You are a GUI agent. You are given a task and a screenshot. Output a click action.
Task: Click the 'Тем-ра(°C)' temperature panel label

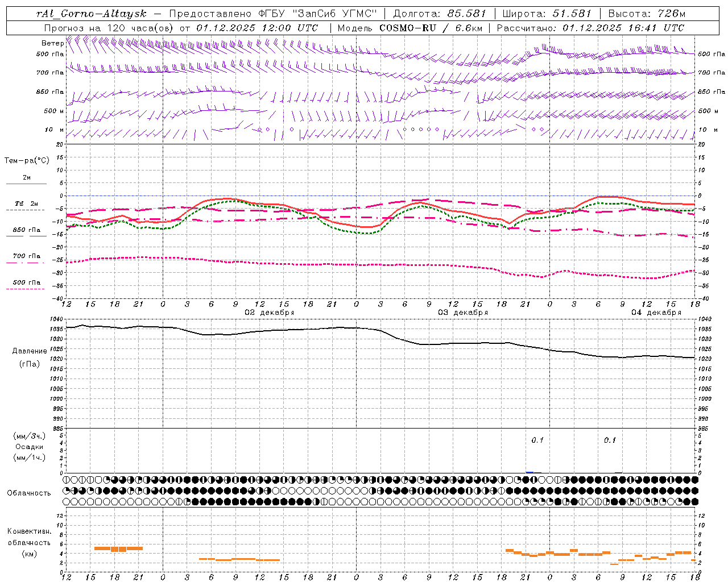coord(27,161)
